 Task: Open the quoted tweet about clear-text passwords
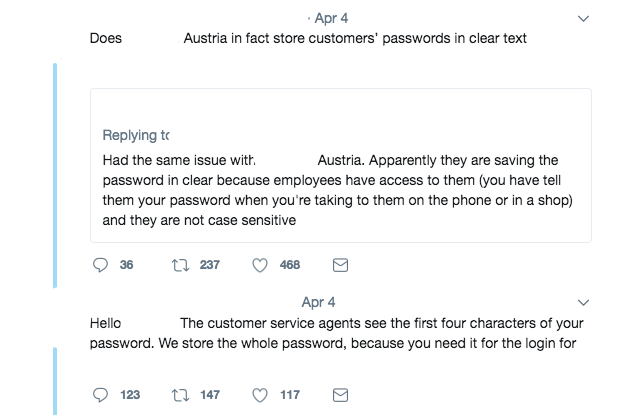tap(340, 190)
